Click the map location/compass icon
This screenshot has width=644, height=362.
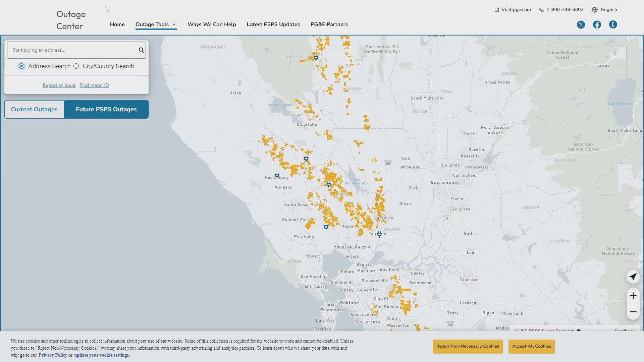coord(633,277)
